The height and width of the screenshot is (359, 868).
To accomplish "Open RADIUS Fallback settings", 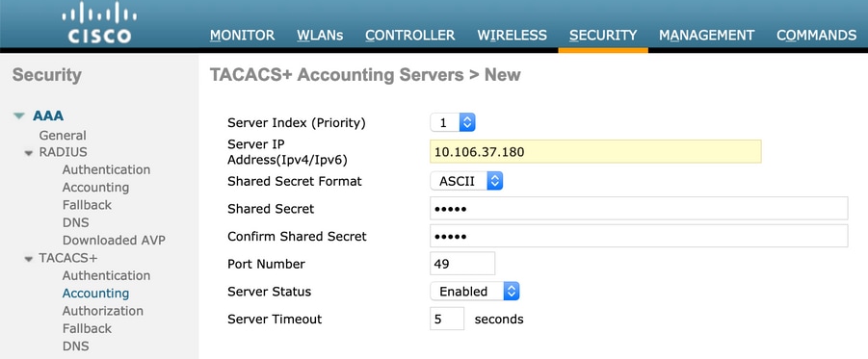I will (87, 205).
